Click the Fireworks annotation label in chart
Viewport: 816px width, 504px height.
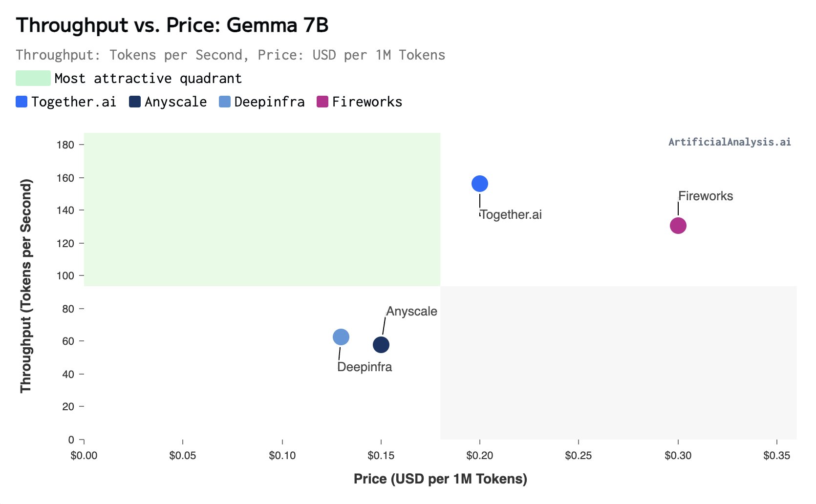coord(706,196)
